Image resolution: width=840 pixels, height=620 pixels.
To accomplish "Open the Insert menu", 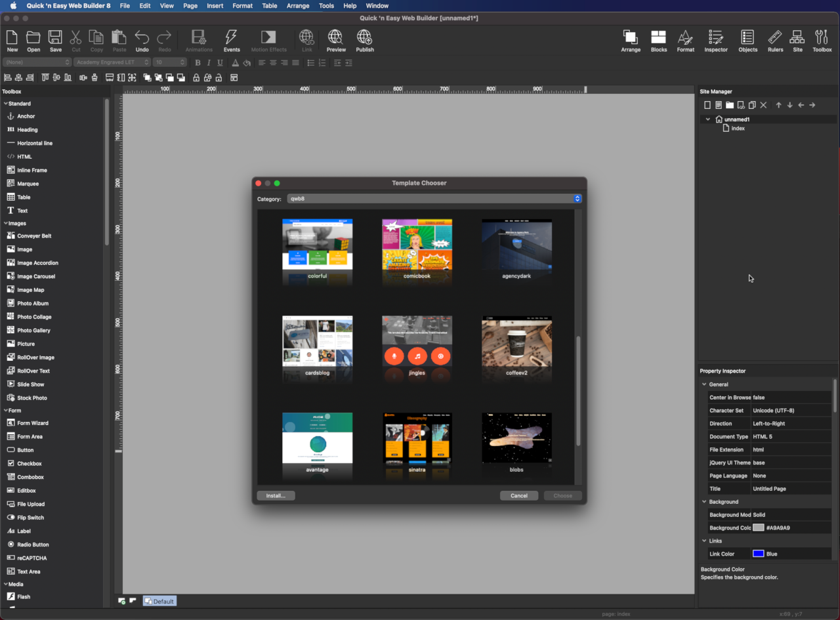I will 215,6.
